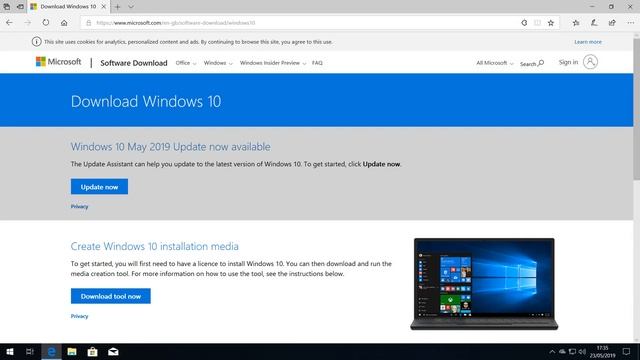Open Software Download home link
The image size is (640, 360).
point(134,63)
